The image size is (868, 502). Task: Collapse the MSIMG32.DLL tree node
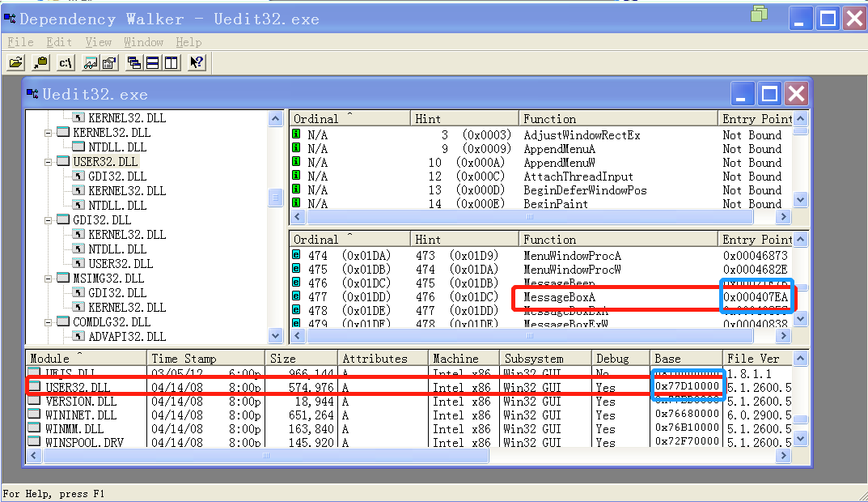(48, 279)
